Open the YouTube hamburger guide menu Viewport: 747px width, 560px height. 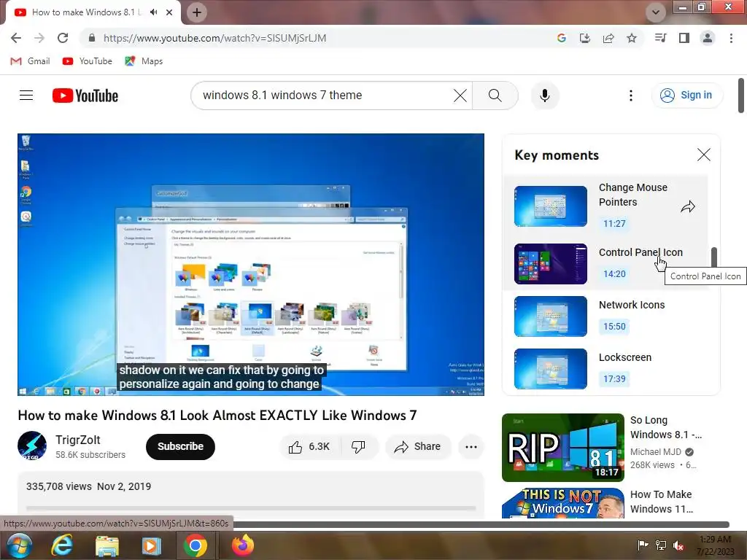tap(26, 96)
